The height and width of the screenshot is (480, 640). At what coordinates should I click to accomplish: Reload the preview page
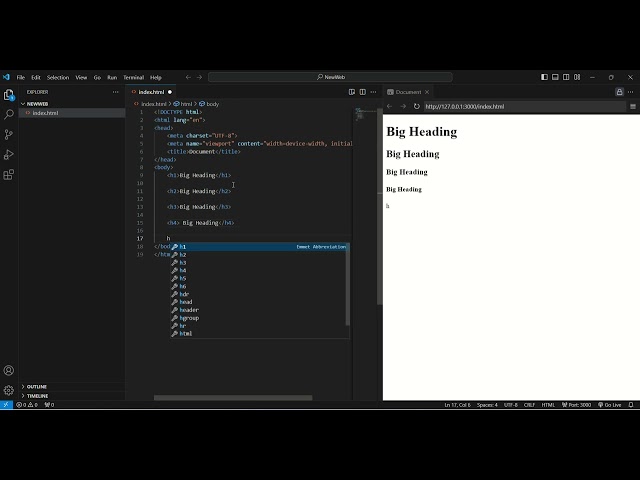pos(416,106)
